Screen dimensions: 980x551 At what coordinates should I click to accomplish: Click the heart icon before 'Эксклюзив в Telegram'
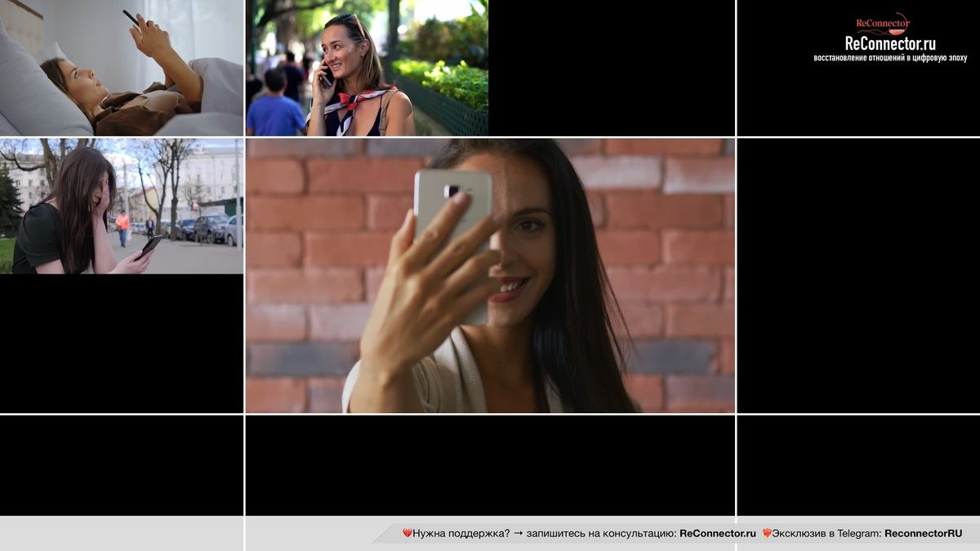coord(766,533)
